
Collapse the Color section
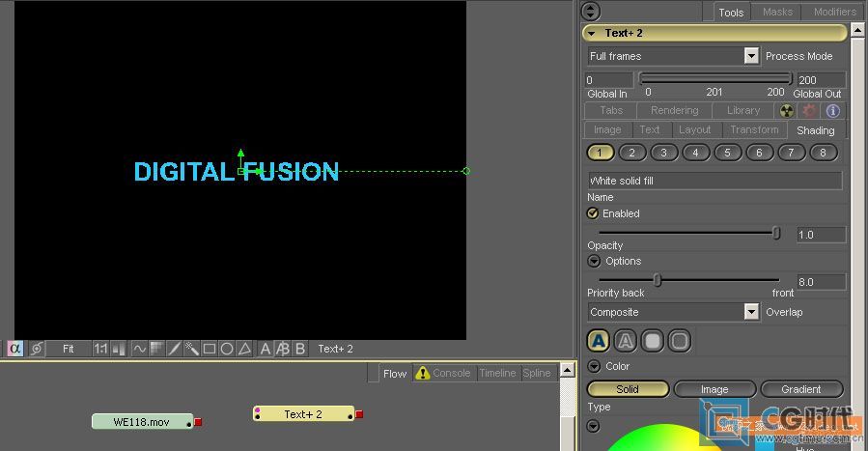594,366
